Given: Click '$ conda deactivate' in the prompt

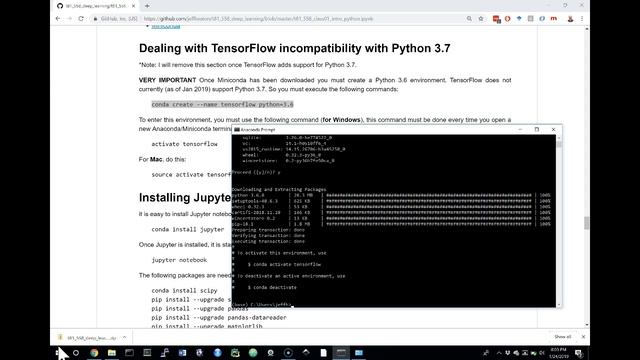Looking at the screenshot, I should [x=272, y=287].
